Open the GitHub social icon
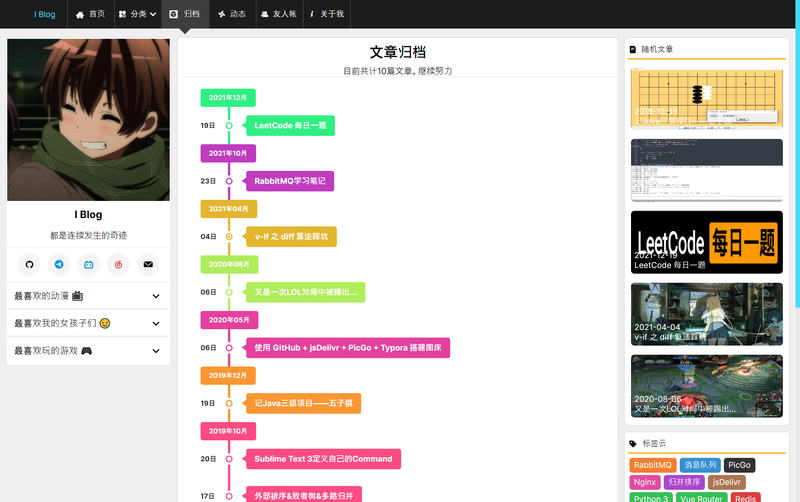 point(29,264)
